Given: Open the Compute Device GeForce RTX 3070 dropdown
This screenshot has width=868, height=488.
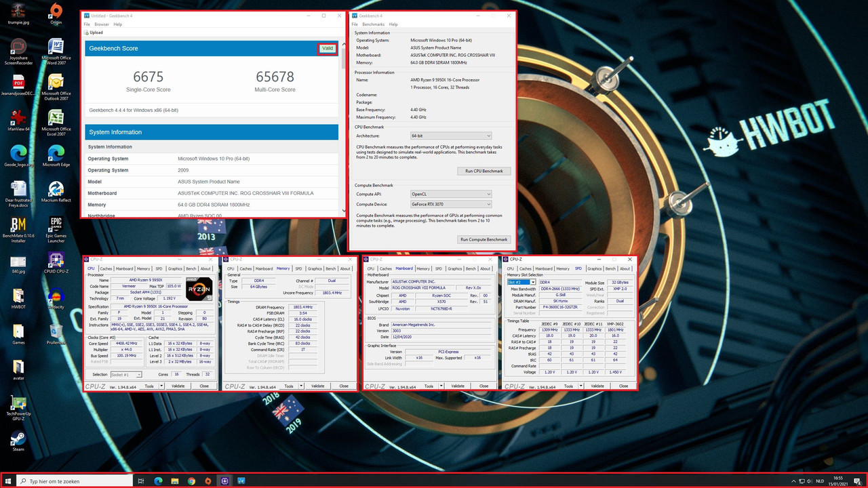Looking at the screenshot, I should click(450, 204).
